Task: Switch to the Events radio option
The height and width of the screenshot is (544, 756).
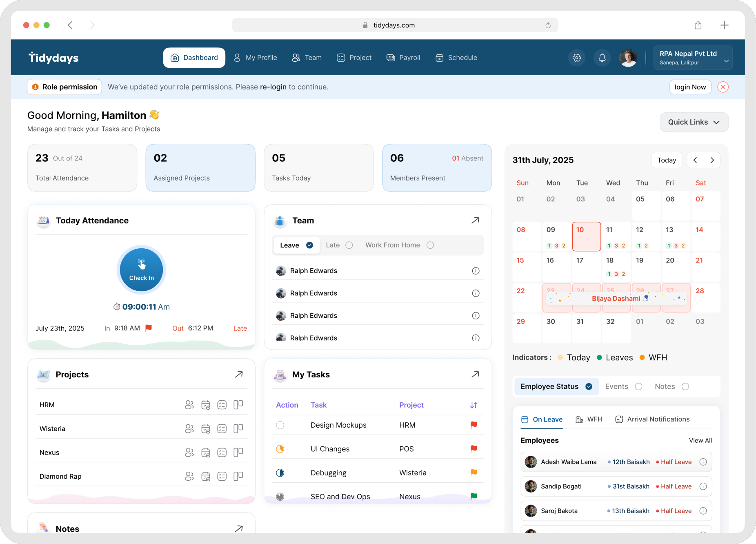Action: [x=638, y=386]
